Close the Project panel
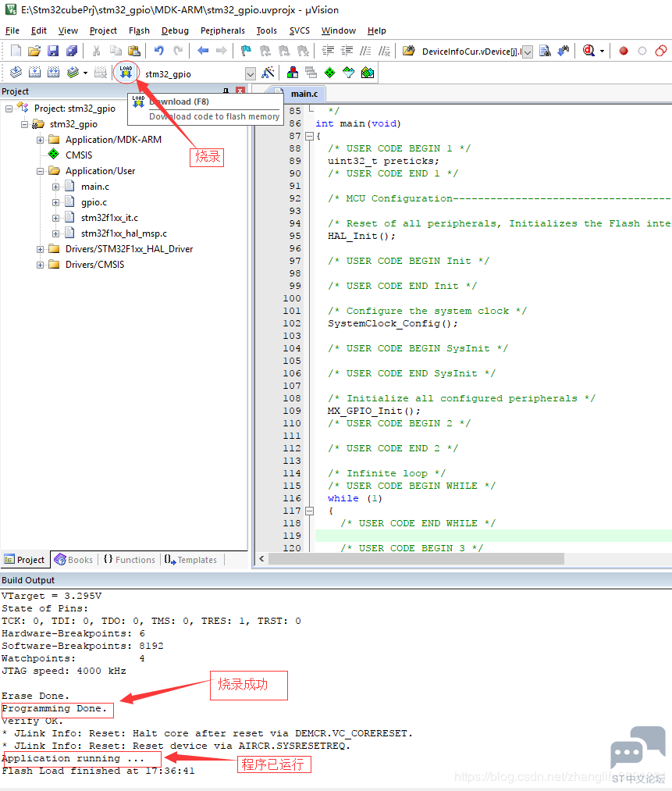 [x=240, y=91]
